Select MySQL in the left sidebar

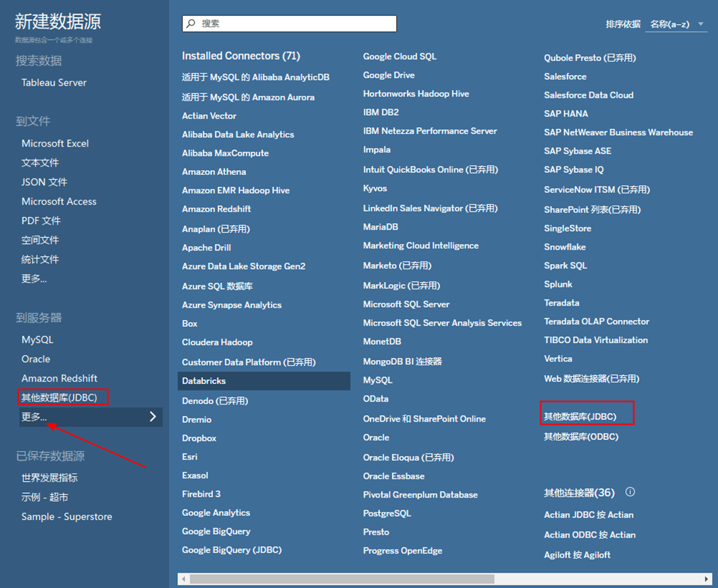38,340
